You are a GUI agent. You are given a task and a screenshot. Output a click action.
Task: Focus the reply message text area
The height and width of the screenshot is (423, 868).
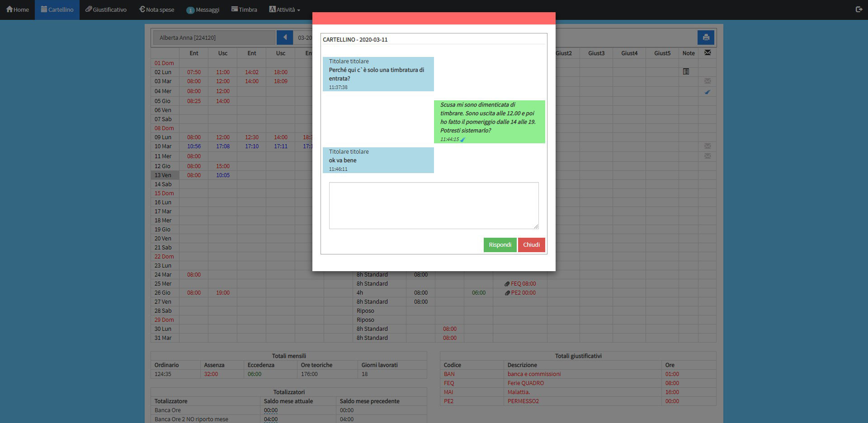[x=434, y=206]
